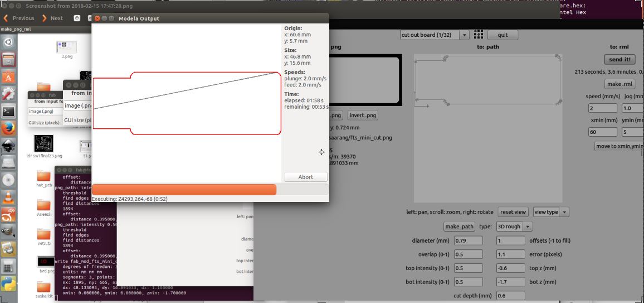Open the Aneesh folder on the desktop

point(43,205)
